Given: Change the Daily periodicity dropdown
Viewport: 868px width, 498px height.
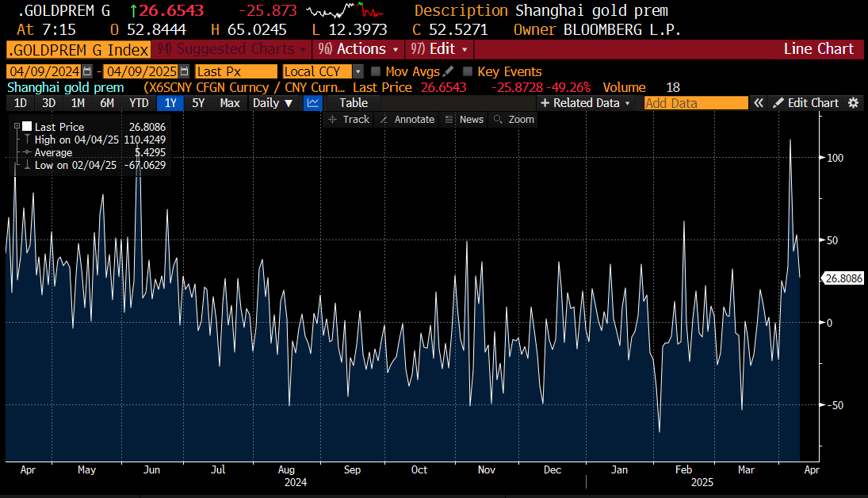Looking at the screenshot, I should [x=273, y=103].
